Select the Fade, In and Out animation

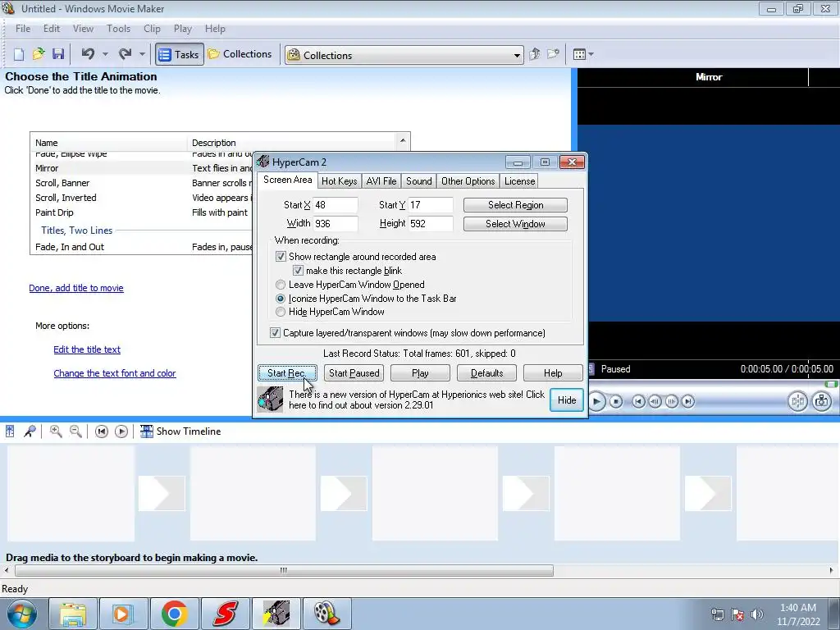click(141, 246)
